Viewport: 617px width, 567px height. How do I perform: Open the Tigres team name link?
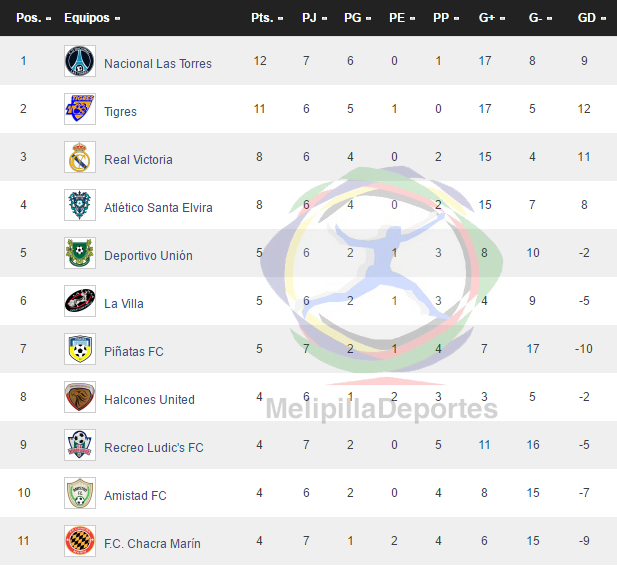(120, 112)
